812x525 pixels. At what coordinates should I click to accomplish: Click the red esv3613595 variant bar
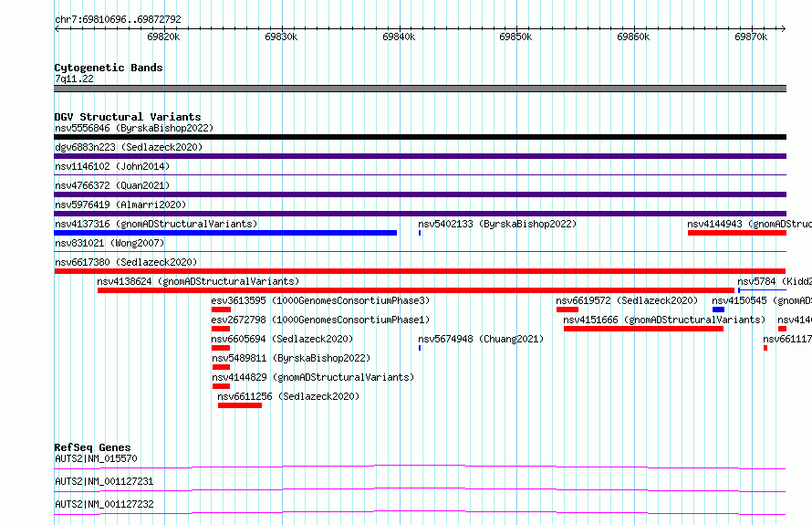click(221, 310)
